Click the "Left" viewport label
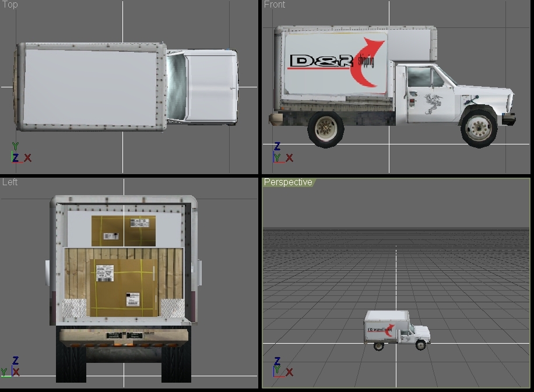The image size is (534, 392). (x=10, y=182)
